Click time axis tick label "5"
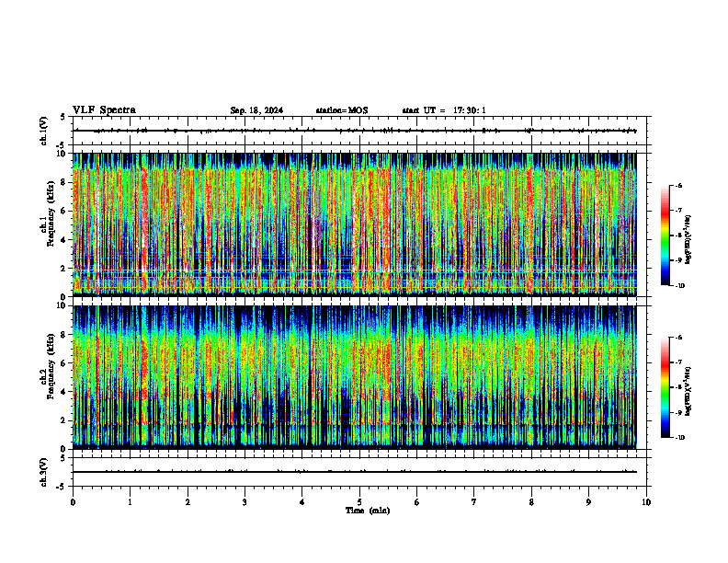Image resolution: width=728 pixels, height=563 pixels. pyautogui.click(x=359, y=502)
